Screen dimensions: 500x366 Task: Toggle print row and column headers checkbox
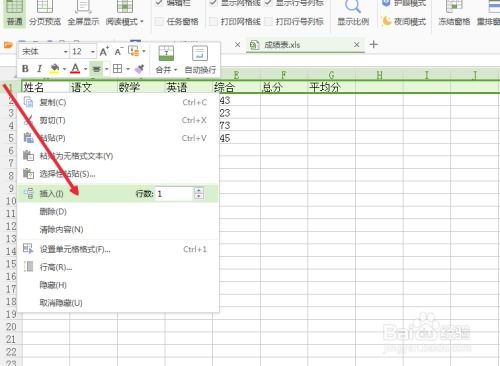268,22
